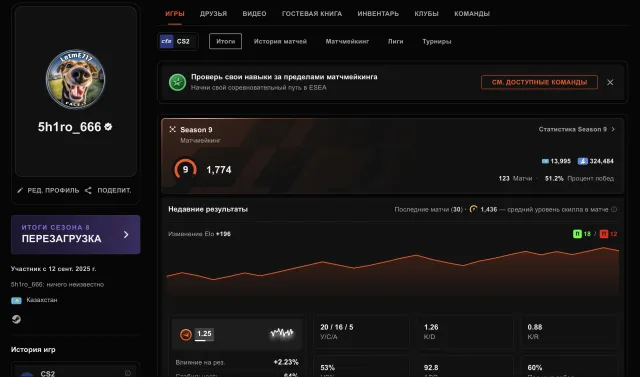Open the ИТОГИ СЕЗОНА 8 ПЕРЕЗАГРУЗКА banner
Viewport: 640px width, 377px height.
pos(76,235)
